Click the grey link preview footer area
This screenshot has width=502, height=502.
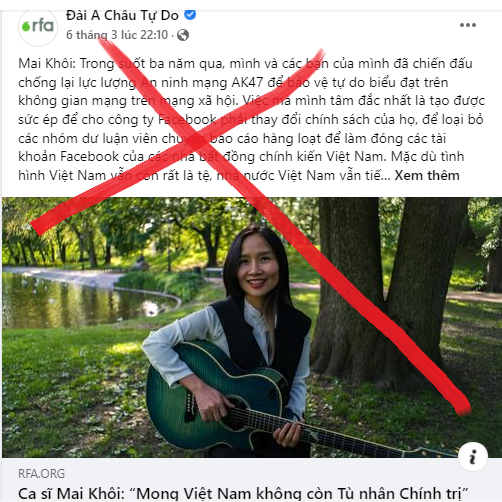point(252,480)
